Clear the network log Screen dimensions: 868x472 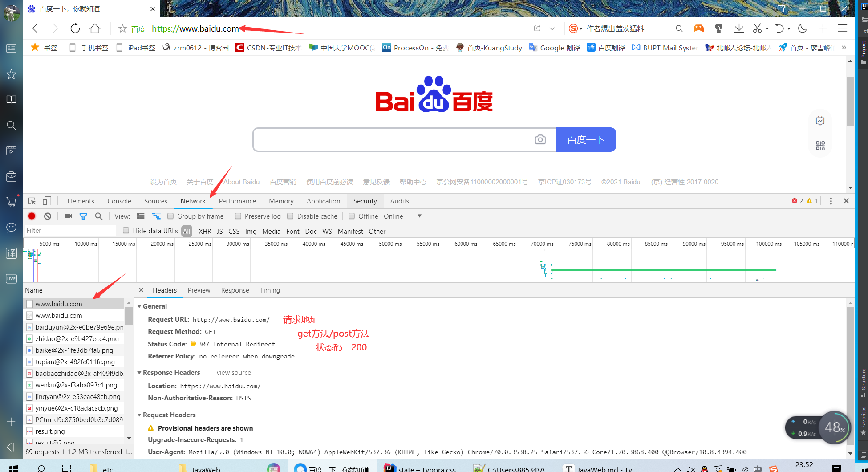pos(48,216)
